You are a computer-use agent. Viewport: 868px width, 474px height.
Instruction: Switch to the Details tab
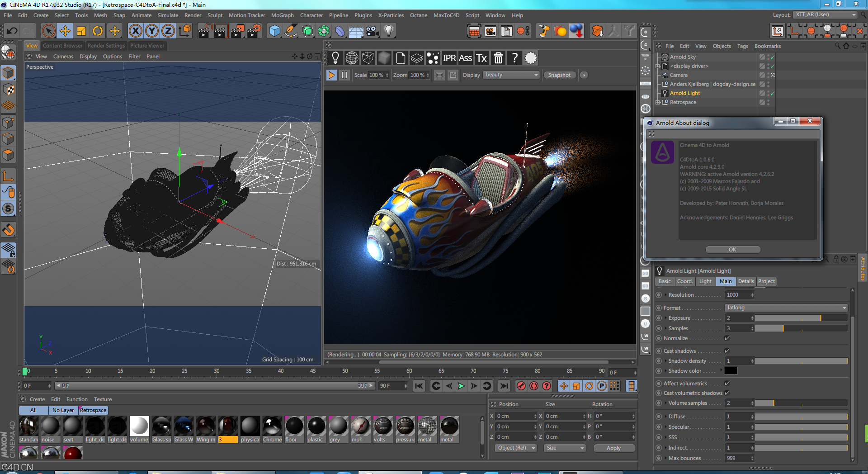[x=746, y=281]
